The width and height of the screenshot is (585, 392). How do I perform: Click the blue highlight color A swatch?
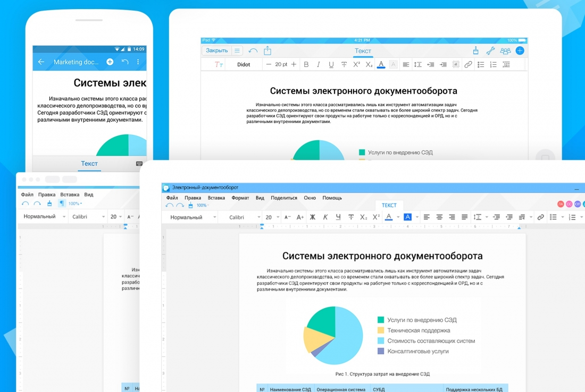point(407,217)
